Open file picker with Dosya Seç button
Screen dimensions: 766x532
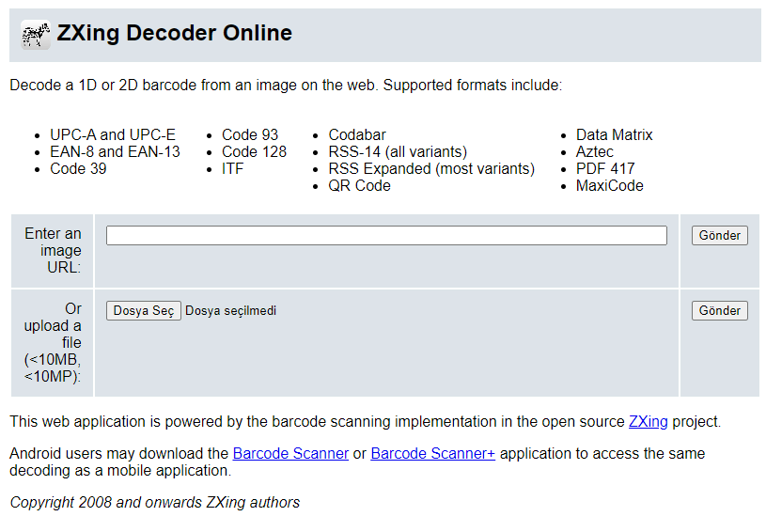point(144,311)
